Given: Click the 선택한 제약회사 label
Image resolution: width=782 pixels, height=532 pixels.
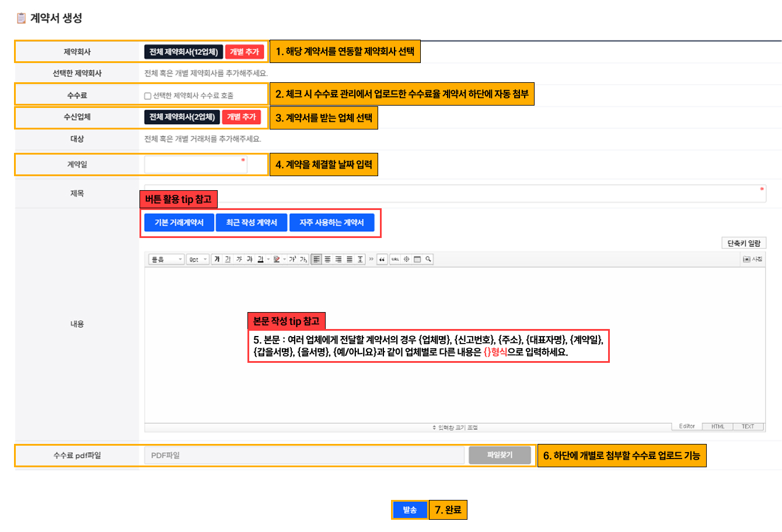Looking at the screenshot, I should (x=77, y=73).
